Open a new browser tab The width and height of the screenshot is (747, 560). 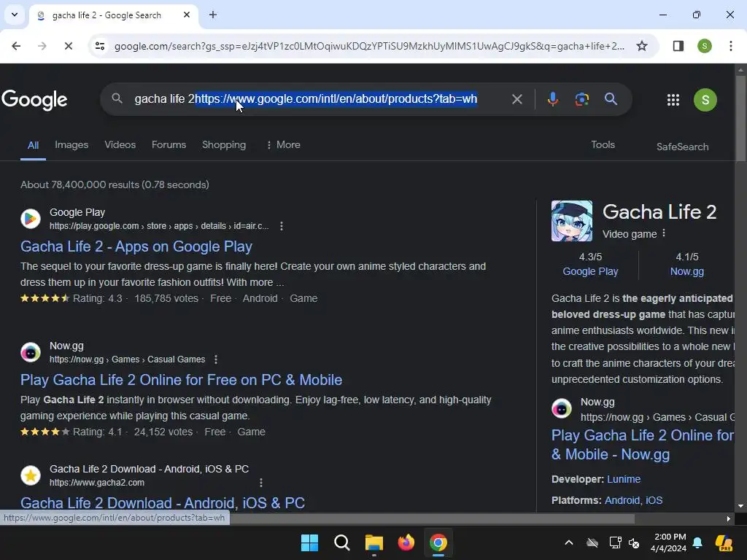(x=213, y=15)
